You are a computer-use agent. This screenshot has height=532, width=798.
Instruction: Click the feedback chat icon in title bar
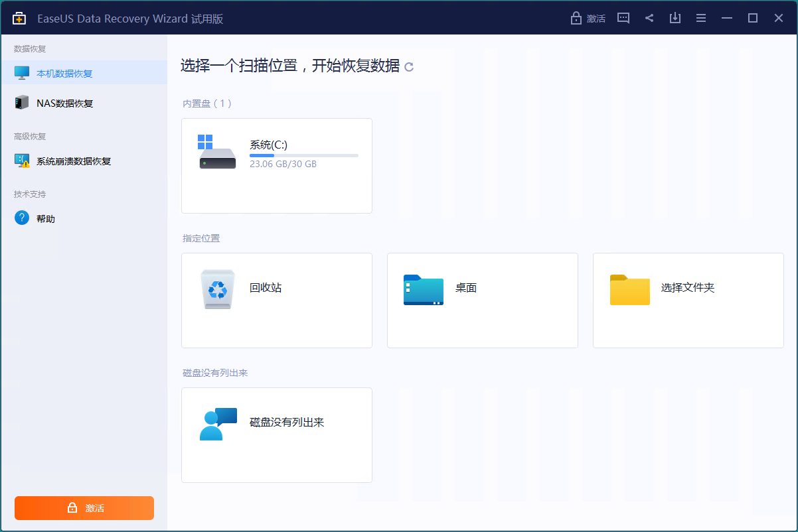(623, 18)
